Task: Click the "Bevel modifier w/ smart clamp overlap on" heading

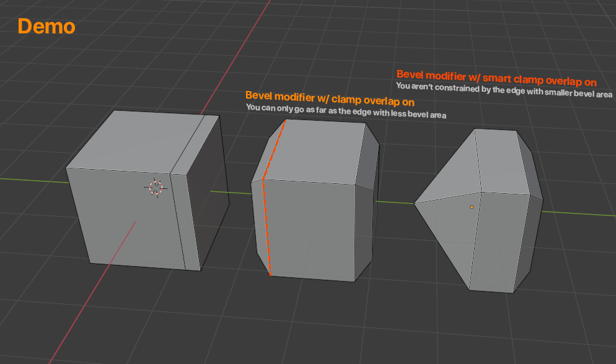Action: pos(496,77)
